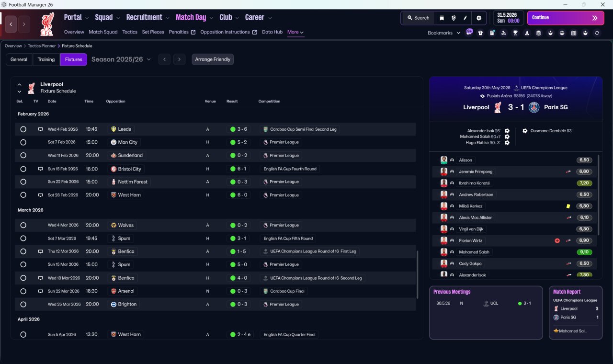Viewport: 613px width, 364px height.
Task: Click the calendar bookmark shortcut icon
Action: coord(574,33)
